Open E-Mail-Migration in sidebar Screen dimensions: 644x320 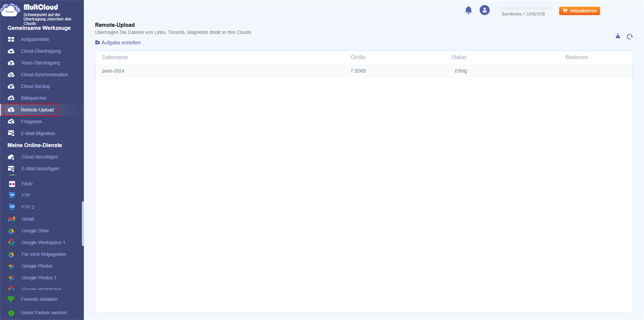tap(38, 134)
